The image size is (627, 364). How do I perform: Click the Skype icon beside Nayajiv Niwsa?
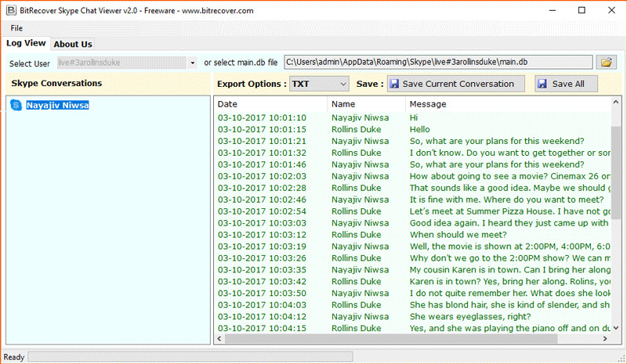click(16, 105)
